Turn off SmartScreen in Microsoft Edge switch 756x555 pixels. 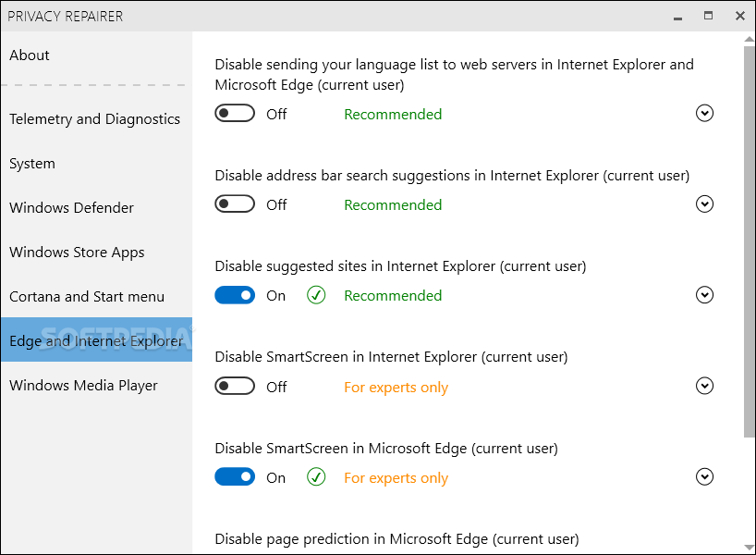235,476
